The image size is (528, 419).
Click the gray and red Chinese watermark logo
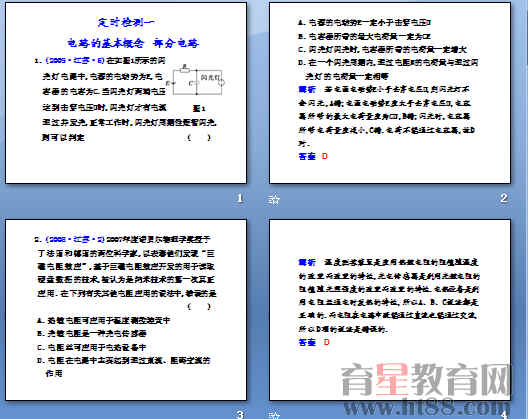(x=425, y=379)
